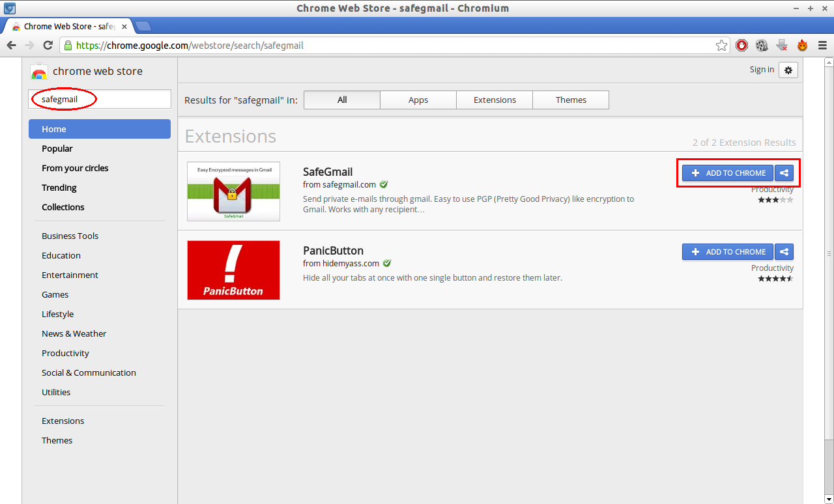Go to Home in the sidebar
834x504 pixels.
100,129
